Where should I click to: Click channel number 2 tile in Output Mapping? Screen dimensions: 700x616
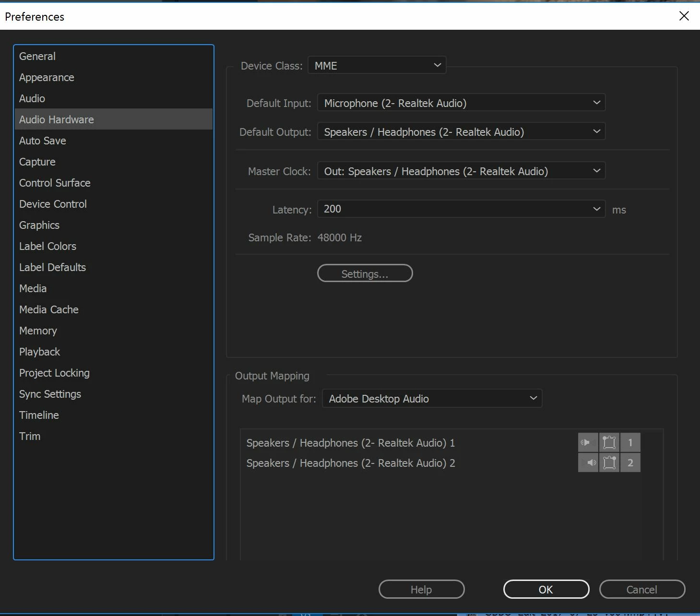pos(630,462)
